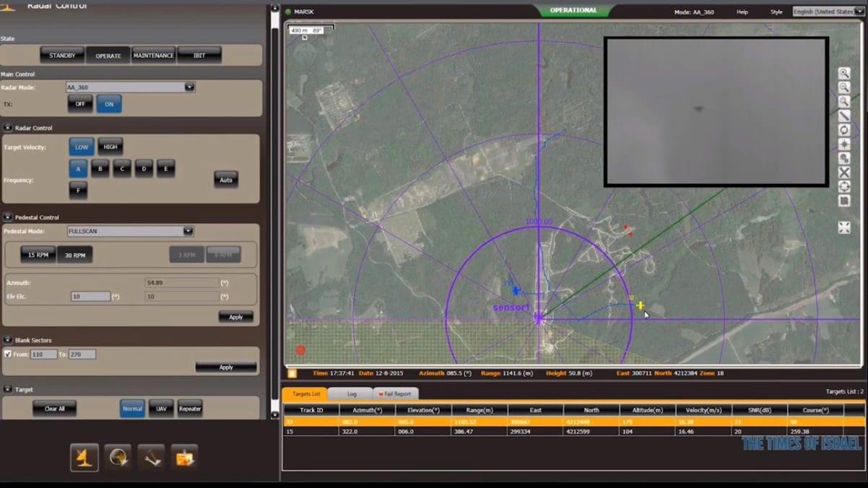Turn TX transmitter OFF
Viewport: 868px width, 488px height.
(x=80, y=104)
